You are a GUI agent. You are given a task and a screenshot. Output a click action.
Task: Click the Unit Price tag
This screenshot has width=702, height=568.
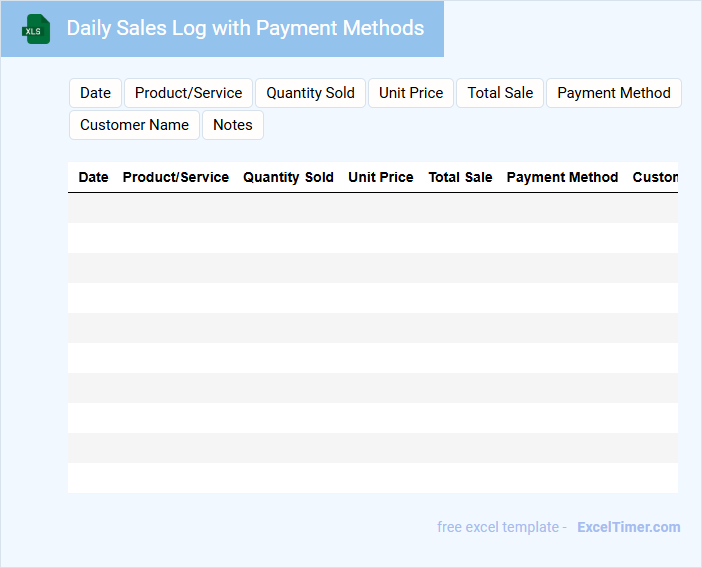click(x=411, y=93)
